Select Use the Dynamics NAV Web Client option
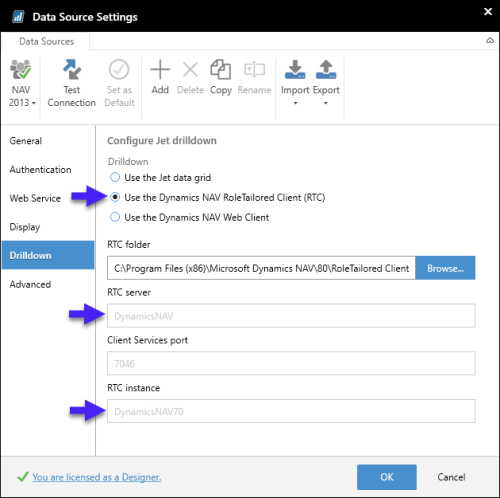 [115, 217]
